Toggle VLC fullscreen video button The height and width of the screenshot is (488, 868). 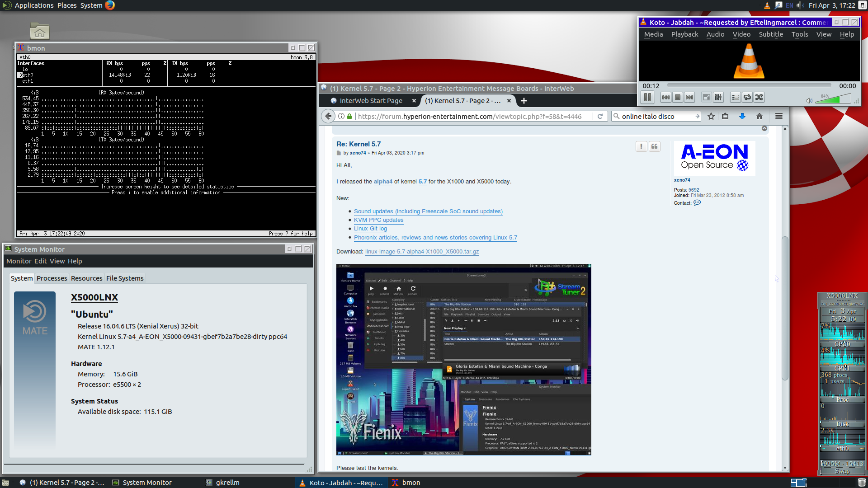(x=707, y=97)
